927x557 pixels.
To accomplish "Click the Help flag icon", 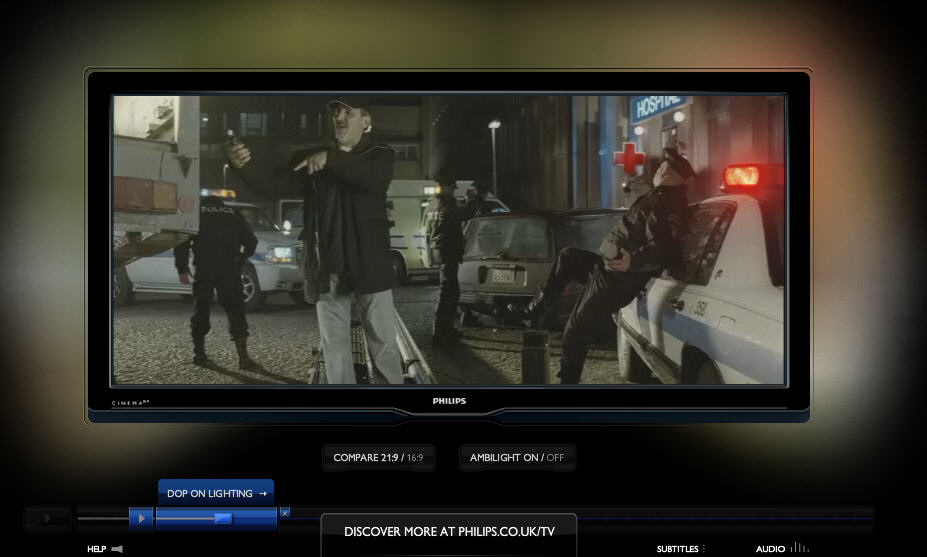I will pyautogui.click(x=117, y=549).
